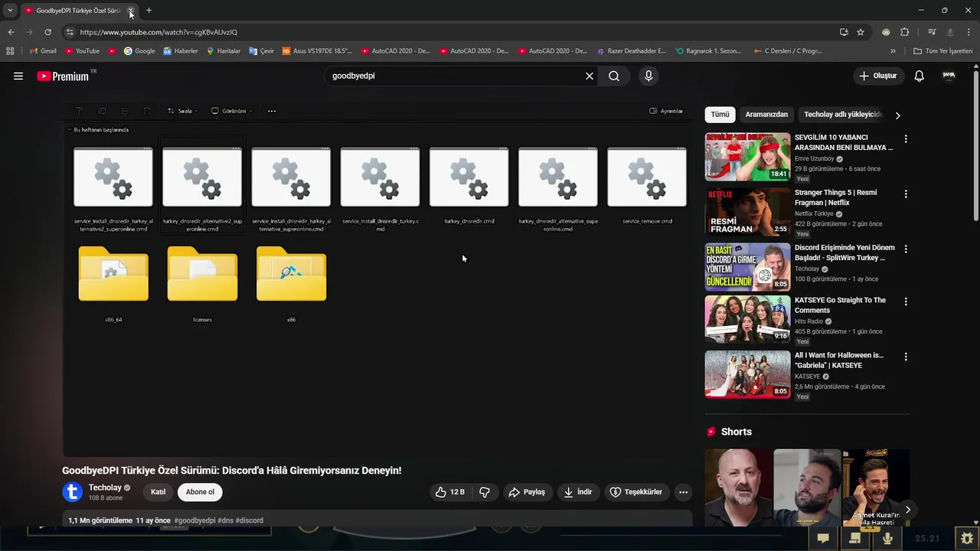Like the video showing 12 B
980x551 pixels.
click(x=450, y=492)
